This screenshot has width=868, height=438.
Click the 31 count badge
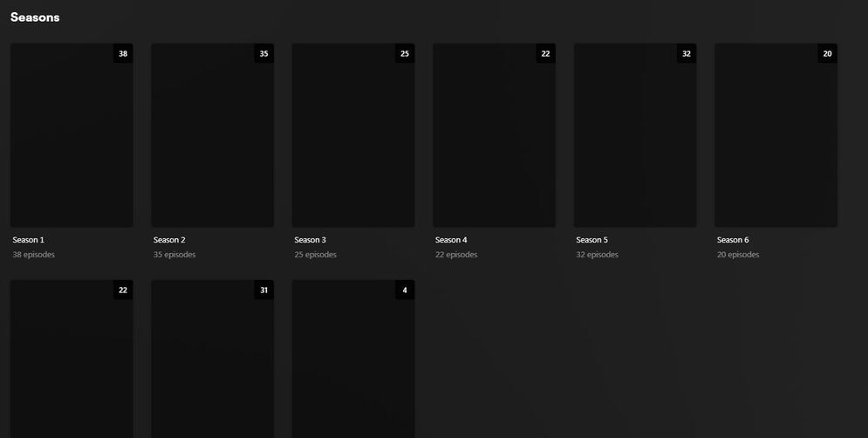[264, 291]
